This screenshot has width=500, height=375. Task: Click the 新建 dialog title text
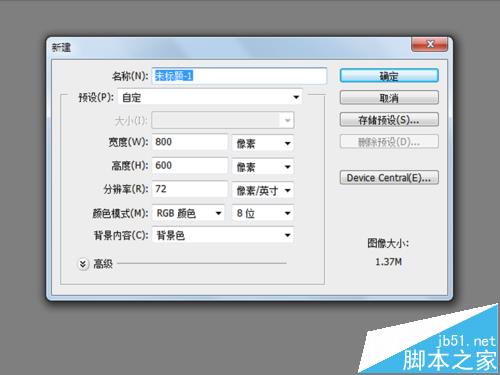coord(61,47)
